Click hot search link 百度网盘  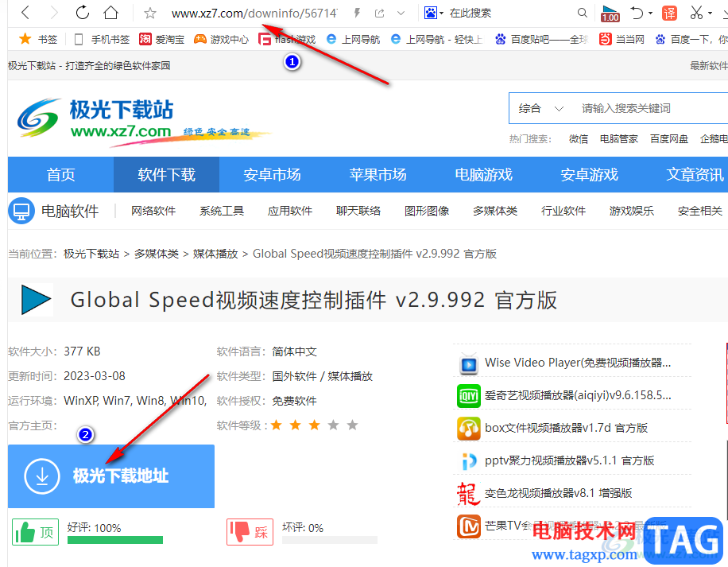click(669, 139)
